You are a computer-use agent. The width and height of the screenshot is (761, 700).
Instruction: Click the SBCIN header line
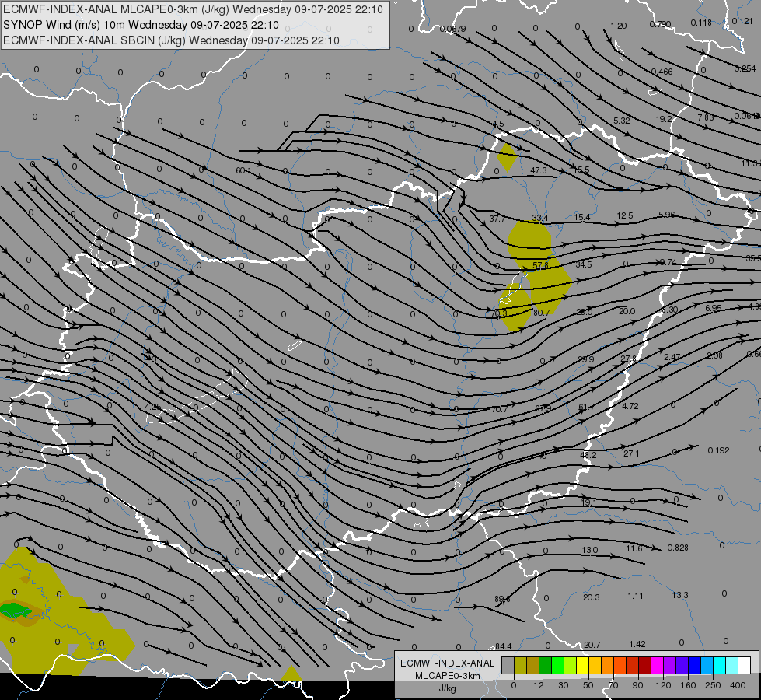171,40
